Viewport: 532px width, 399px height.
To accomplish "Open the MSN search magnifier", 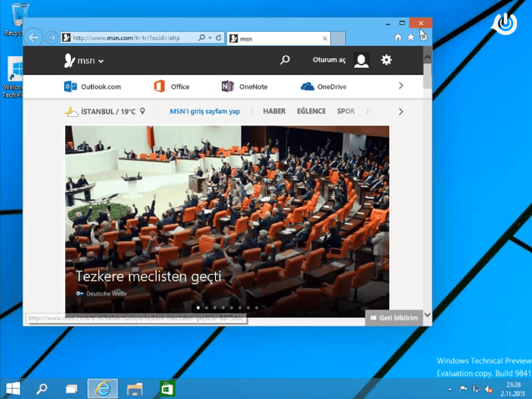I will (285, 60).
